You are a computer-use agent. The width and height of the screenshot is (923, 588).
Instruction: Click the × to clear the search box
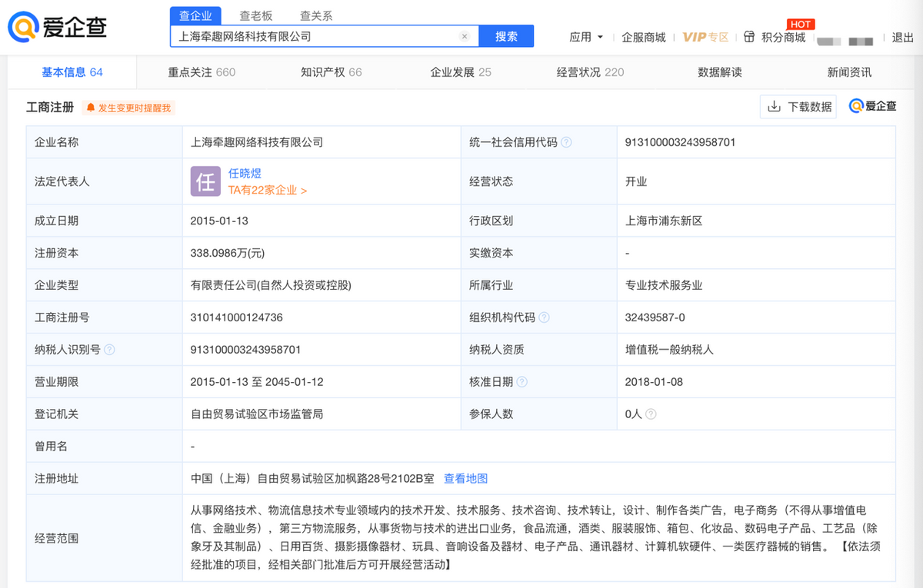465,36
